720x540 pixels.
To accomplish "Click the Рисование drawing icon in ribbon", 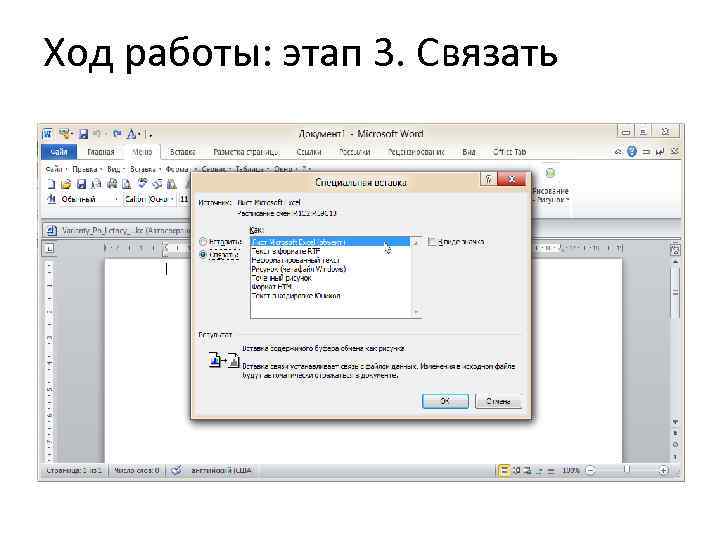I will (x=550, y=174).
